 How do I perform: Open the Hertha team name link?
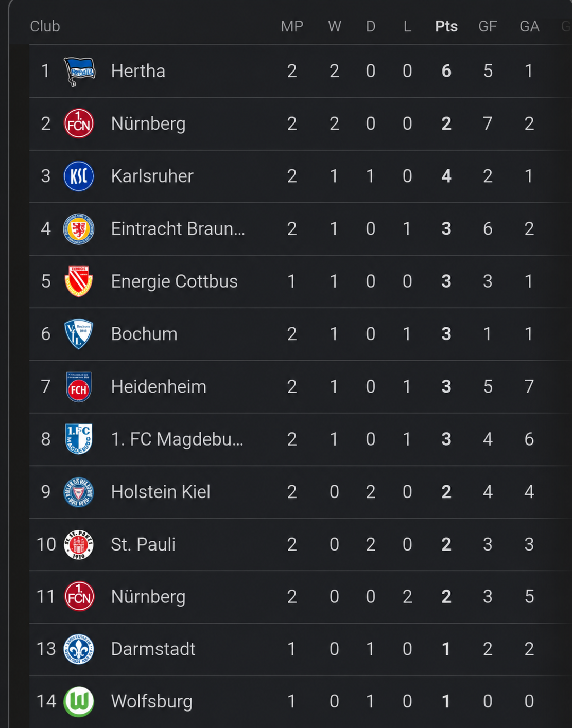click(138, 71)
